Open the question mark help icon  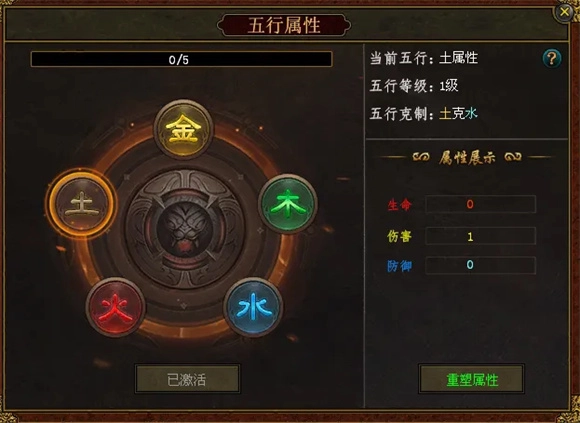pos(552,58)
